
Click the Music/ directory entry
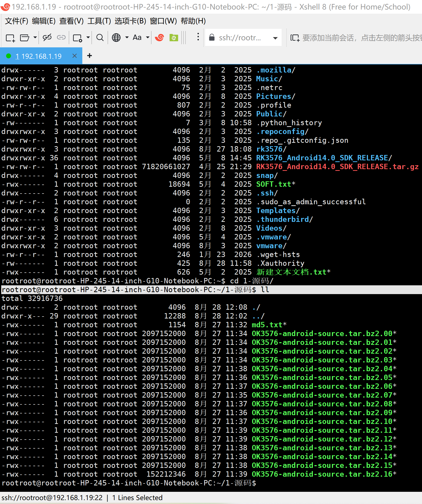pos(269,79)
